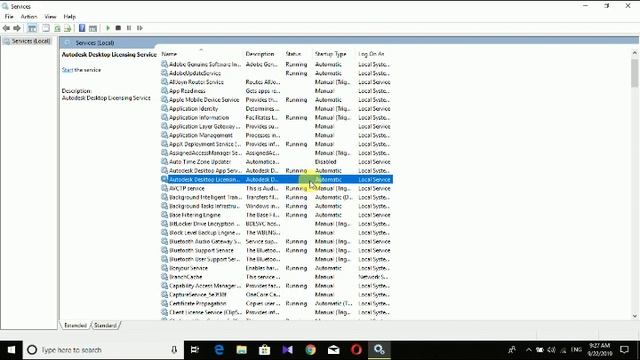Click the Pause Service toolbar icon
The width and height of the screenshot is (640, 360).
pos(129,28)
